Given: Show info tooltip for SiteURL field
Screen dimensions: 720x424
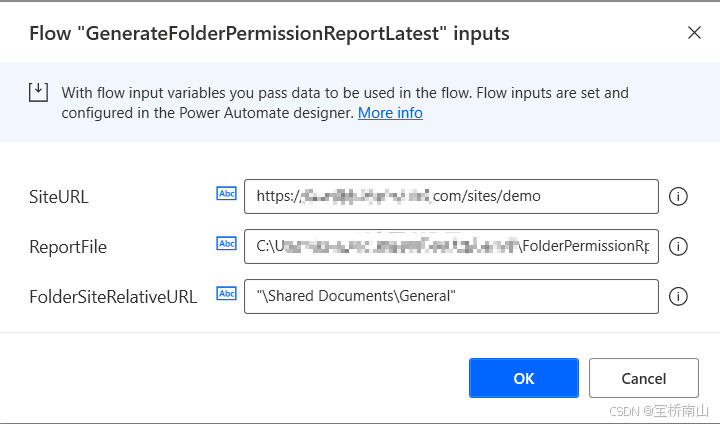Looking at the screenshot, I should pyautogui.click(x=678, y=197).
